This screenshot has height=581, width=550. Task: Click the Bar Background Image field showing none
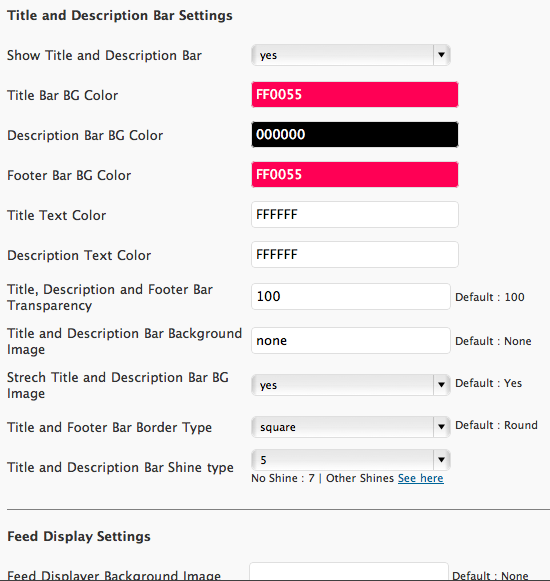(351, 341)
